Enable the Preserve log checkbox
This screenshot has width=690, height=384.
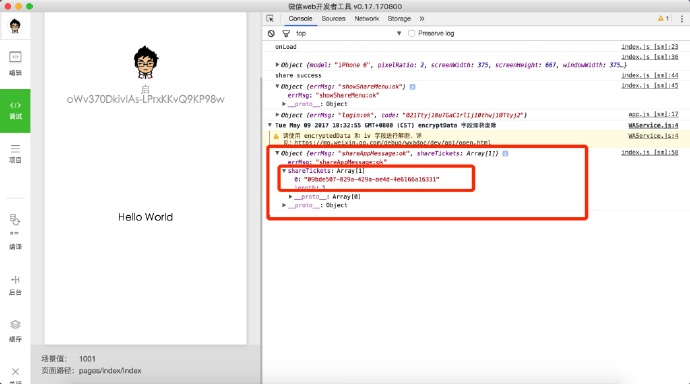411,33
